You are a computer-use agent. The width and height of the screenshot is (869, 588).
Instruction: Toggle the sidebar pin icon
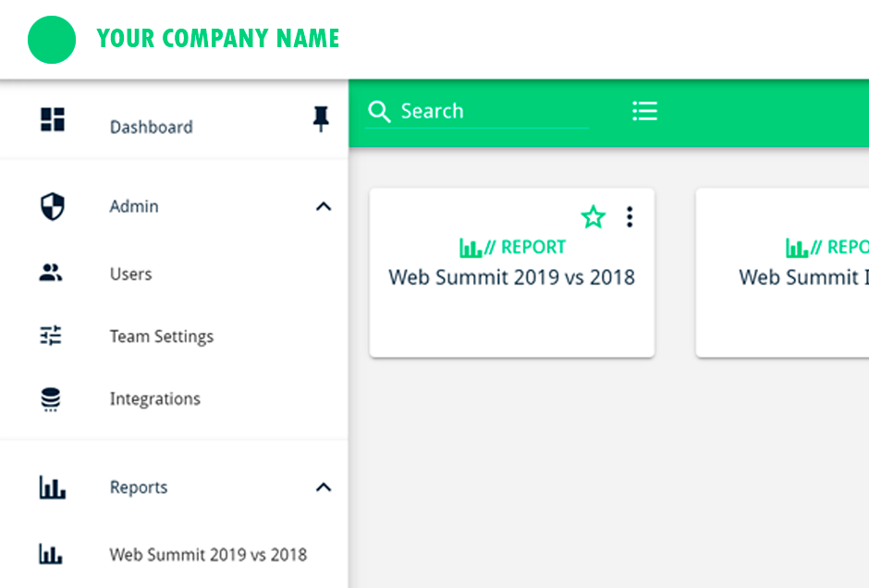click(x=321, y=118)
